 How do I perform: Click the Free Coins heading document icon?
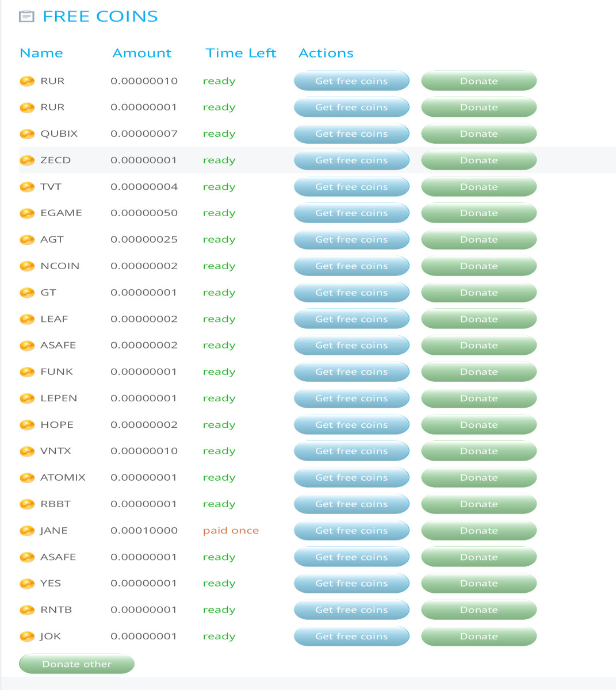pos(26,17)
